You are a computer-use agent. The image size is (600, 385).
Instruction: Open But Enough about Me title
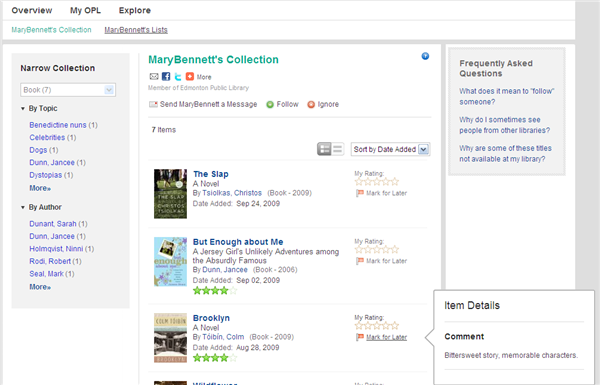coord(238,242)
